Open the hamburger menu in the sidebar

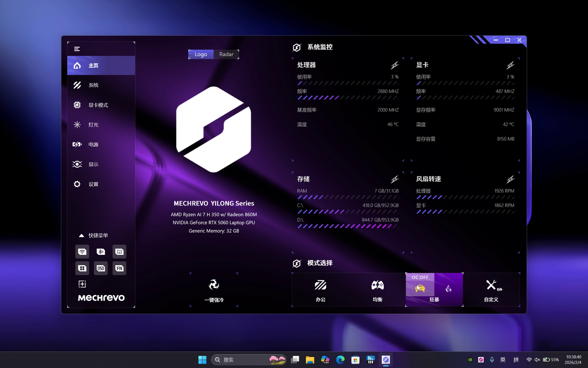point(77,49)
